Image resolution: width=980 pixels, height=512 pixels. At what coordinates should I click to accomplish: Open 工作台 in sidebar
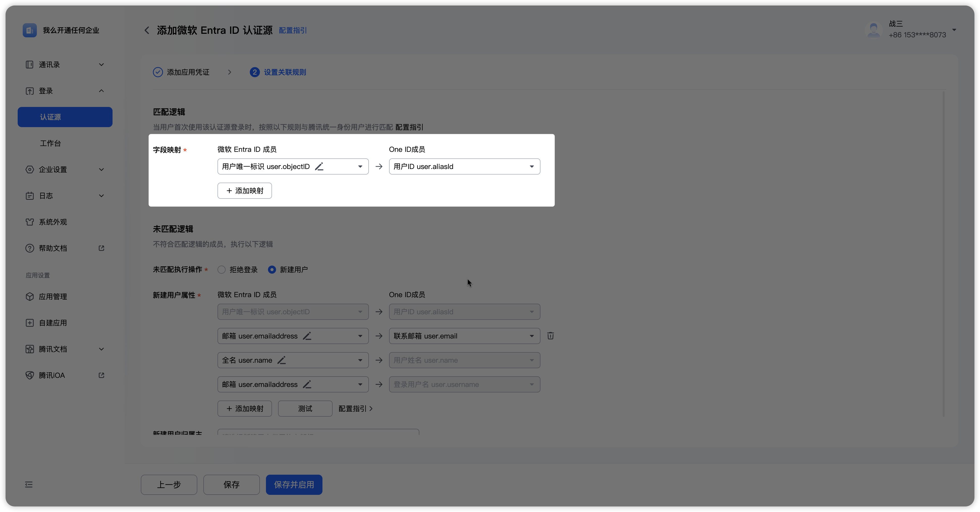(x=50, y=144)
